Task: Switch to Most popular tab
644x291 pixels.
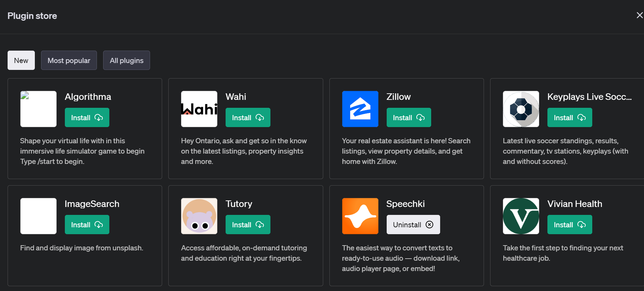Action: point(69,60)
